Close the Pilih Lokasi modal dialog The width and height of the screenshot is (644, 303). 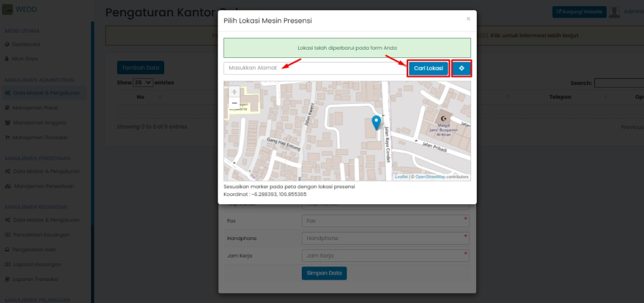tap(468, 19)
